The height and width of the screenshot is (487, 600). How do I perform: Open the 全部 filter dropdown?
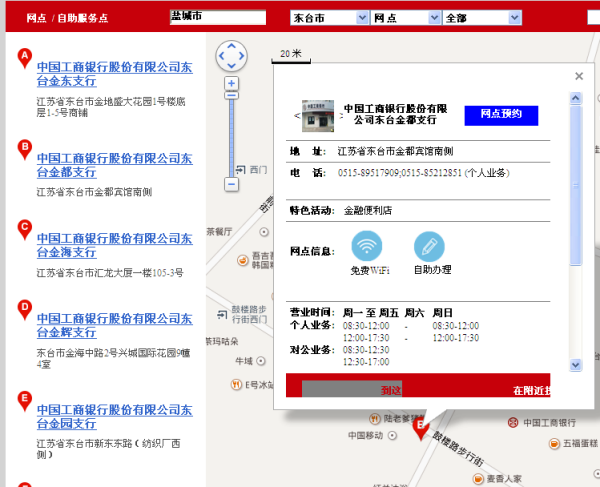tap(482, 18)
